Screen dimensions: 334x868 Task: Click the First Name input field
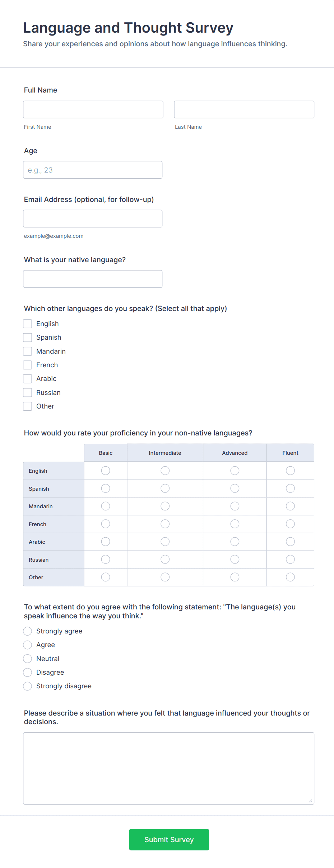tap(93, 109)
